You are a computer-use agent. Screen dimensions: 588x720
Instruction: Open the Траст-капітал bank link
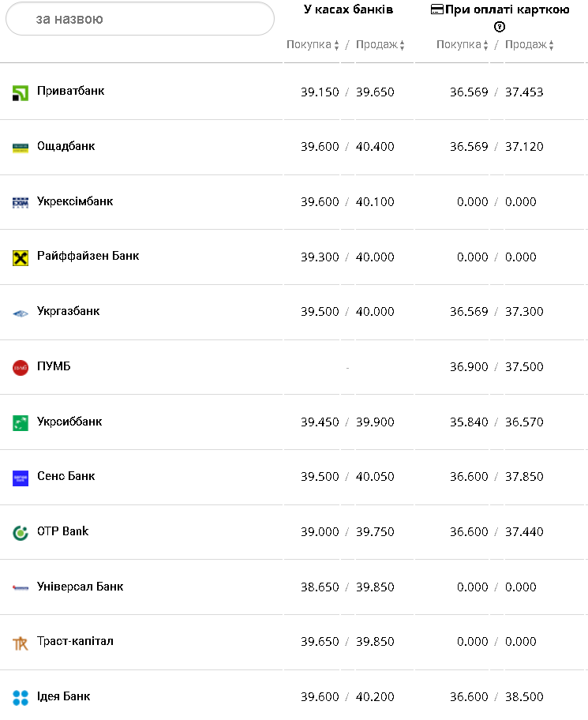(x=75, y=641)
